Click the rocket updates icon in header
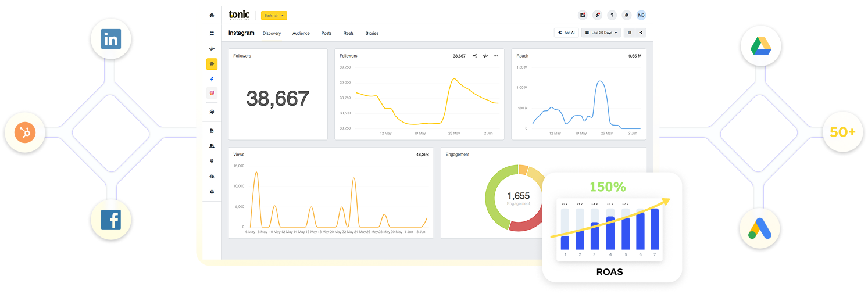This screenshot has width=868, height=294. tap(597, 15)
